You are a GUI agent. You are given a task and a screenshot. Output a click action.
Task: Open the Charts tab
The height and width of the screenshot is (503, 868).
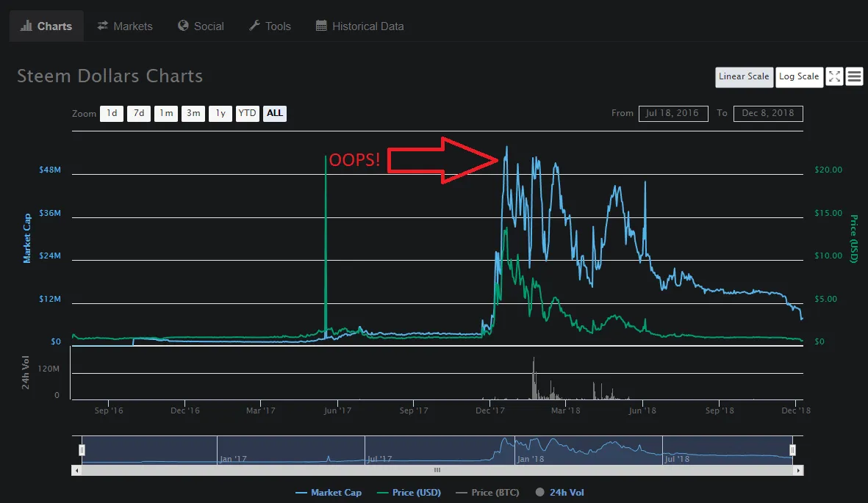(46, 26)
